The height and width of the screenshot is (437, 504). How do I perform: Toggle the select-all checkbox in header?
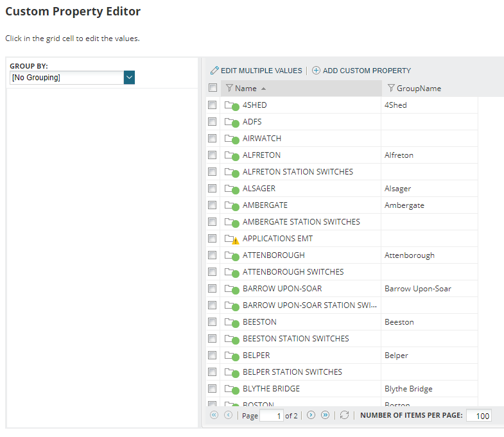[x=213, y=88]
